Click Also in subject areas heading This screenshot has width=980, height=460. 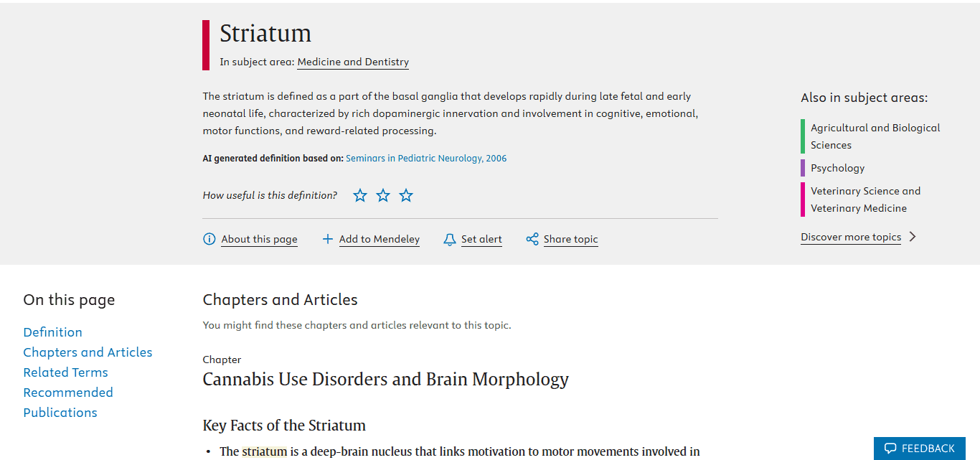click(864, 98)
